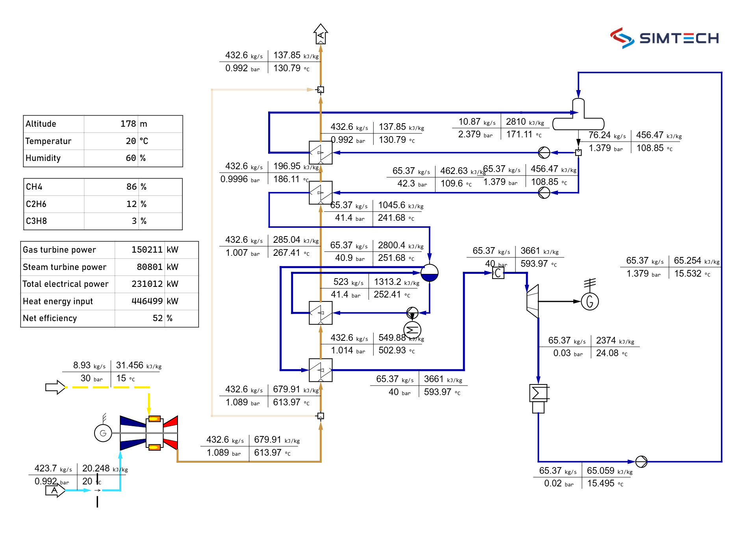The height and width of the screenshot is (534, 756).
Task: Select the condensate pump near 0.02 bar
Action: pyautogui.click(x=641, y=462)
